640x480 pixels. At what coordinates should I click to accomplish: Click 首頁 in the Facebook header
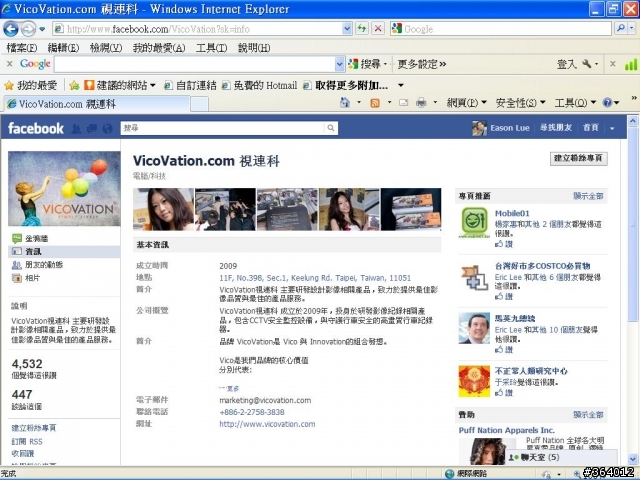591,128
